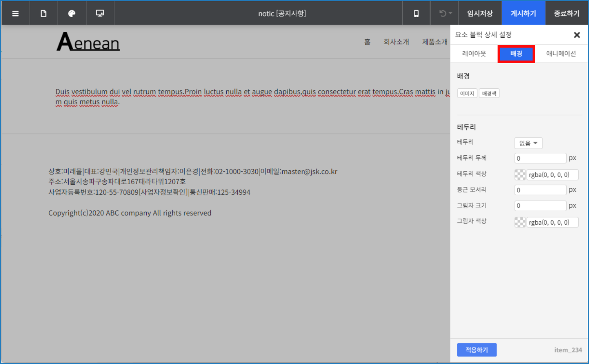Screen dimensions: 589x364
Task: Click the Aenean site logo
Action: point(88,42)
